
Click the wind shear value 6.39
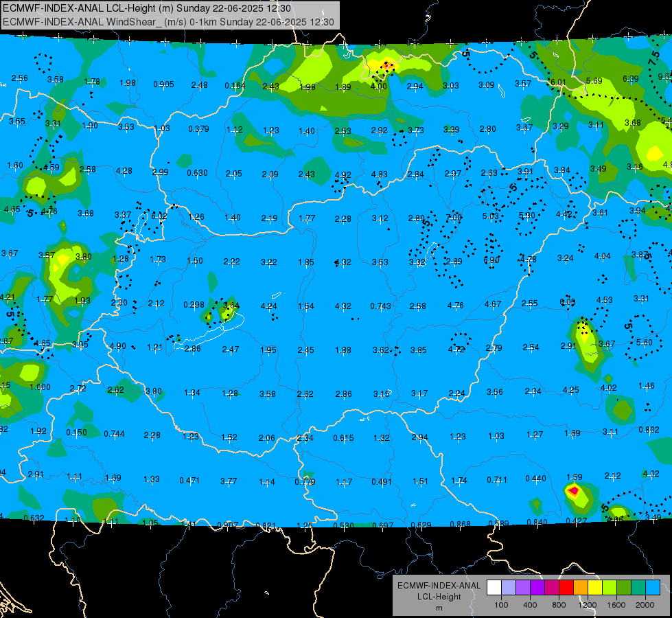point(630,78)
